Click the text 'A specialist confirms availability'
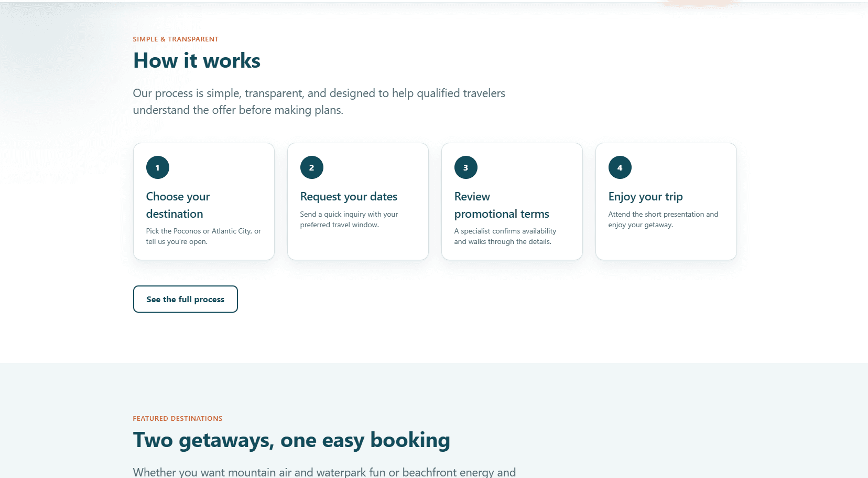The image size is (868, 478). click(x=505, y=231)
